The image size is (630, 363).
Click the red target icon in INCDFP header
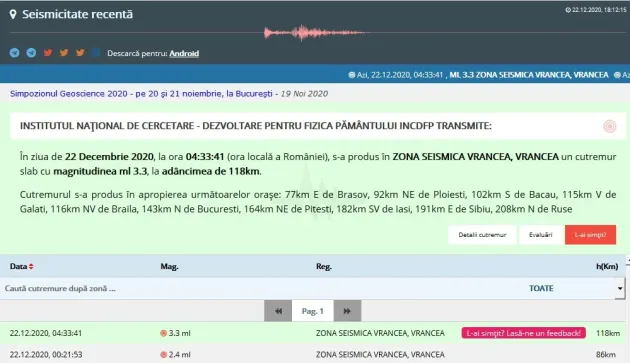pos(610,126)
